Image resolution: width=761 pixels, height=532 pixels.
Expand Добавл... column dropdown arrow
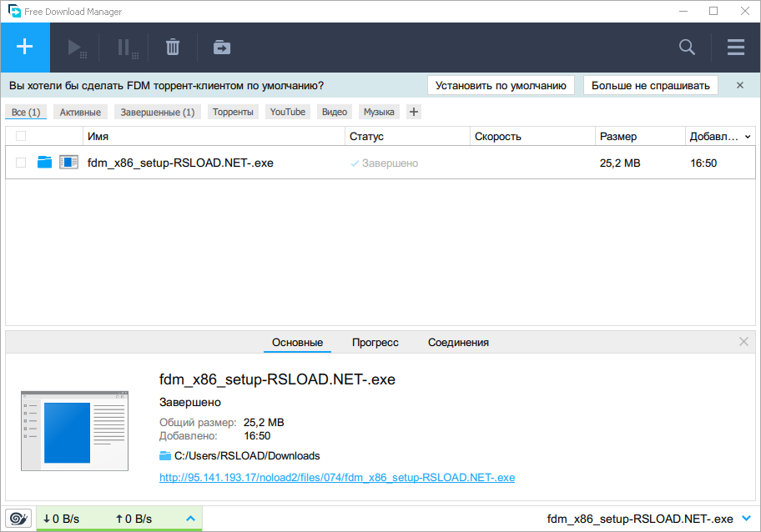coord(748,137)
